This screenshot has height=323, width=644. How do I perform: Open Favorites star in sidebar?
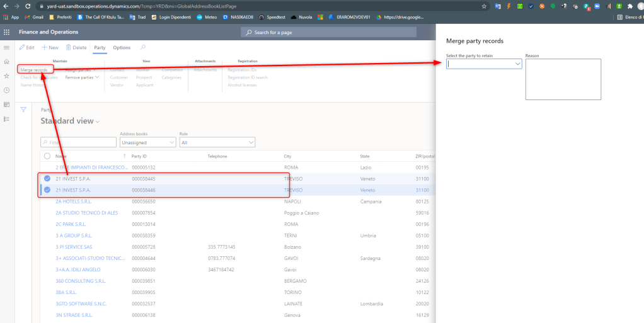6,76
